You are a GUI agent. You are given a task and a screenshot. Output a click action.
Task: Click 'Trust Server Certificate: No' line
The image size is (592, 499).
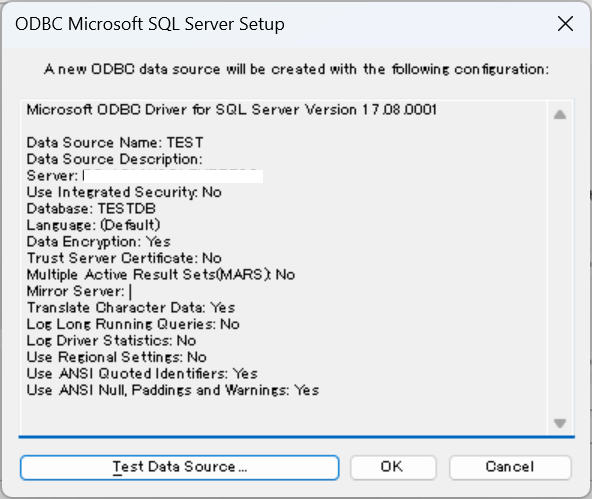pos(124,258)
